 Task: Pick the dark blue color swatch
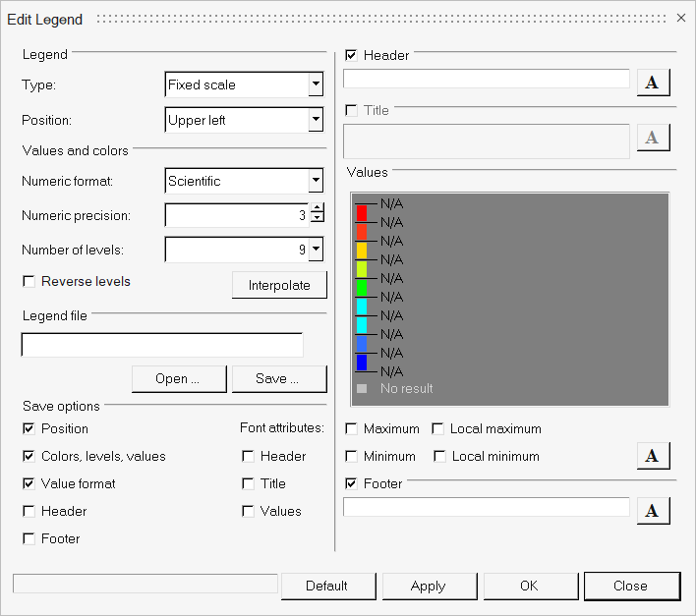click(362, 362)
